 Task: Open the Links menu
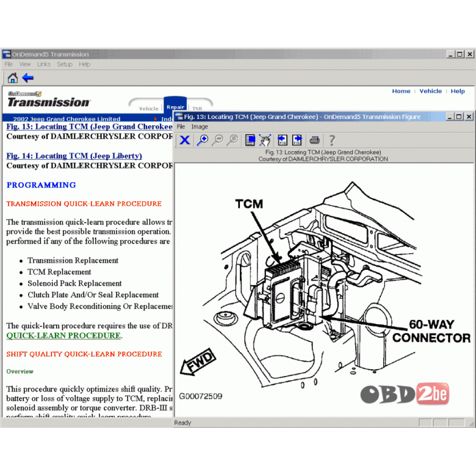click(x=44, y=64)
